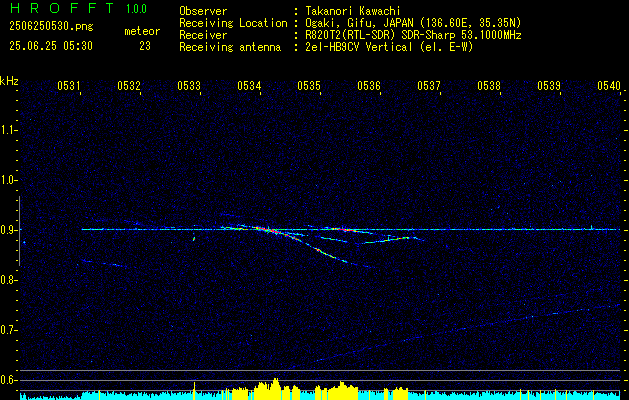Click the 0531 time marker
629x400 pixels.
(69, 85)
